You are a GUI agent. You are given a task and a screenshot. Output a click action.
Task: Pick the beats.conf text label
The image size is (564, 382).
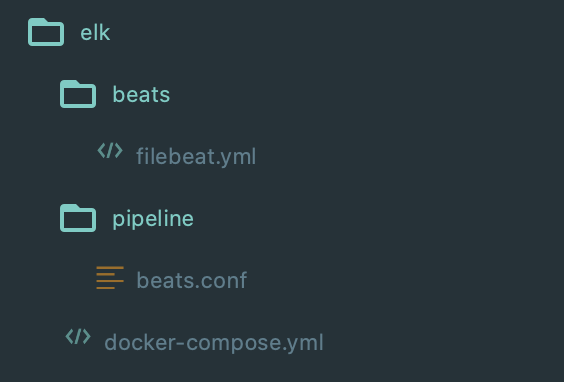pos(192,280)
